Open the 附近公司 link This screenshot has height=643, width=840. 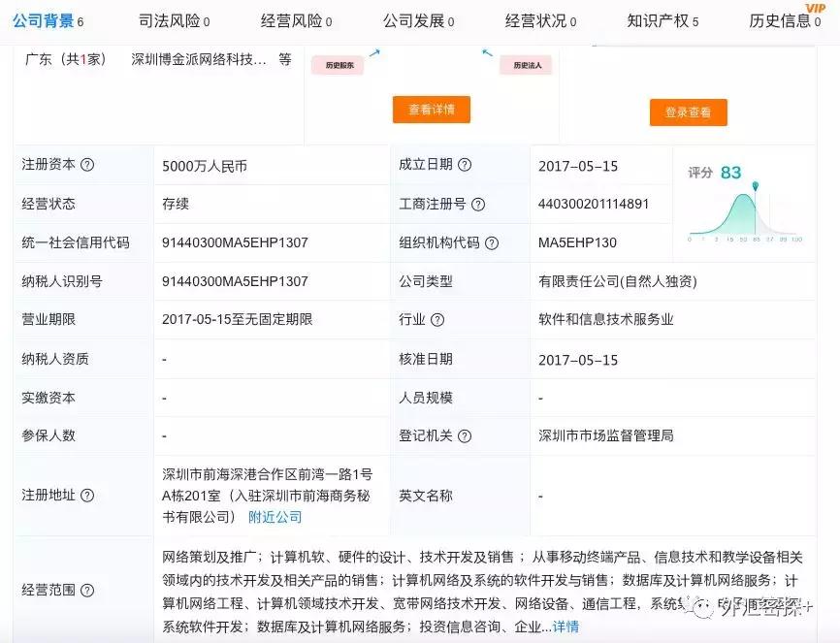pyautogui.click(x=276, y=516)
